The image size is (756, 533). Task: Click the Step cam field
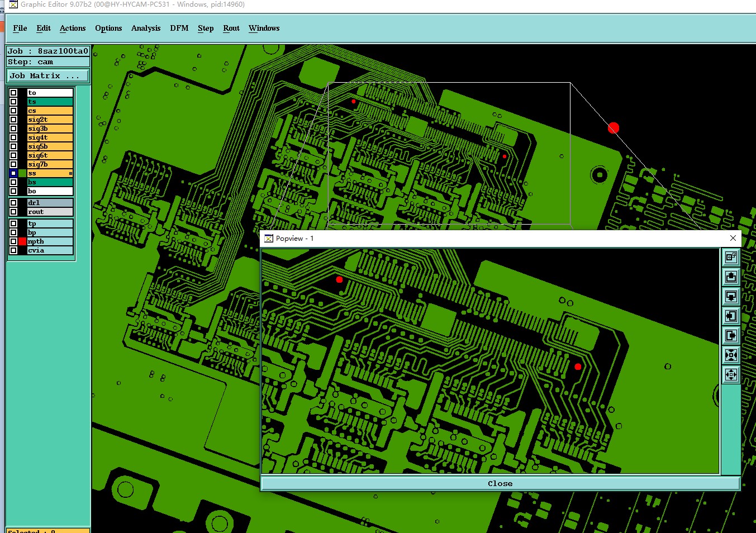[x=48, y=62]
